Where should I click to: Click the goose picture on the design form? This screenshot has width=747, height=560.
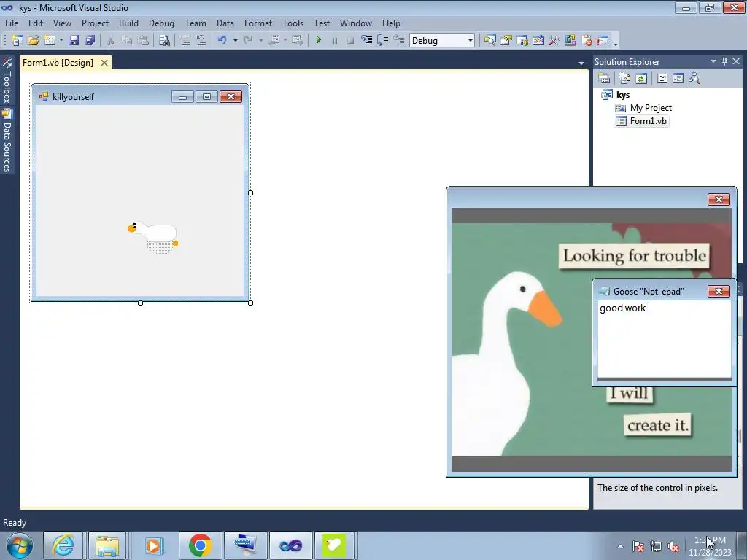coord(153,237)
